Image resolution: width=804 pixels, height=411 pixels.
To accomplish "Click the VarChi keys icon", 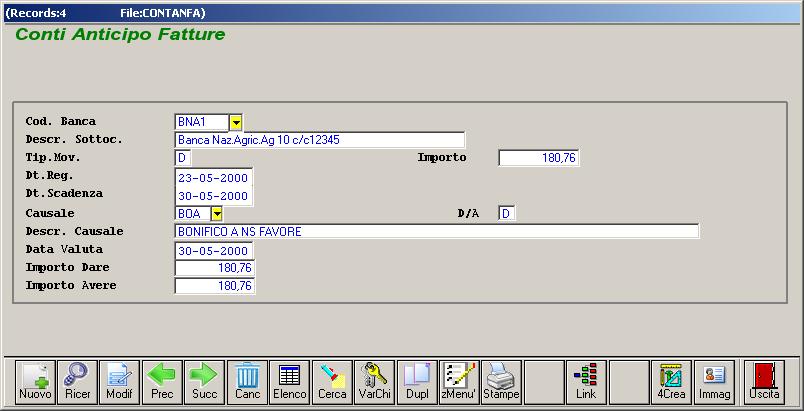I will (x=375, y=381).
